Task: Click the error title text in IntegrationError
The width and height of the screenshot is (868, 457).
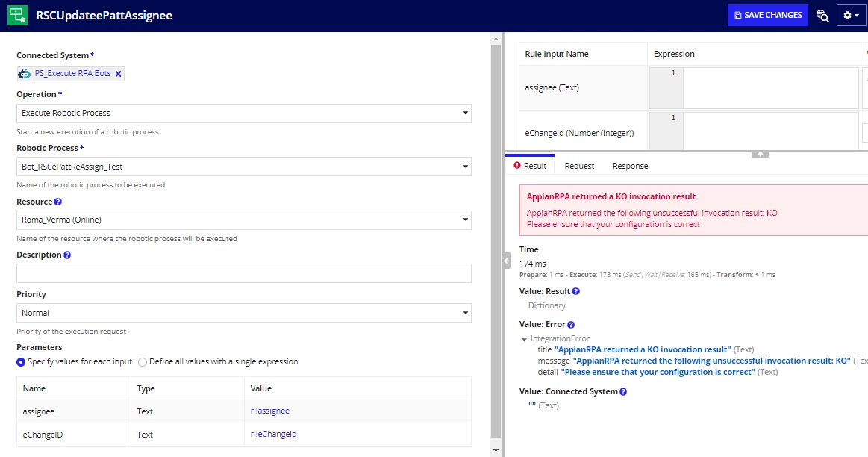Action: pos(643,349)
